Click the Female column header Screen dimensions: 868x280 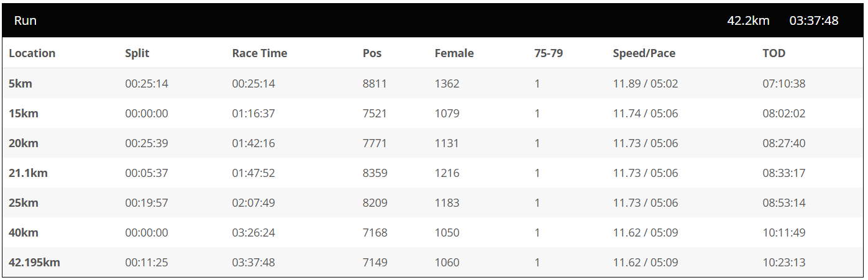click(x=454, y=53)
